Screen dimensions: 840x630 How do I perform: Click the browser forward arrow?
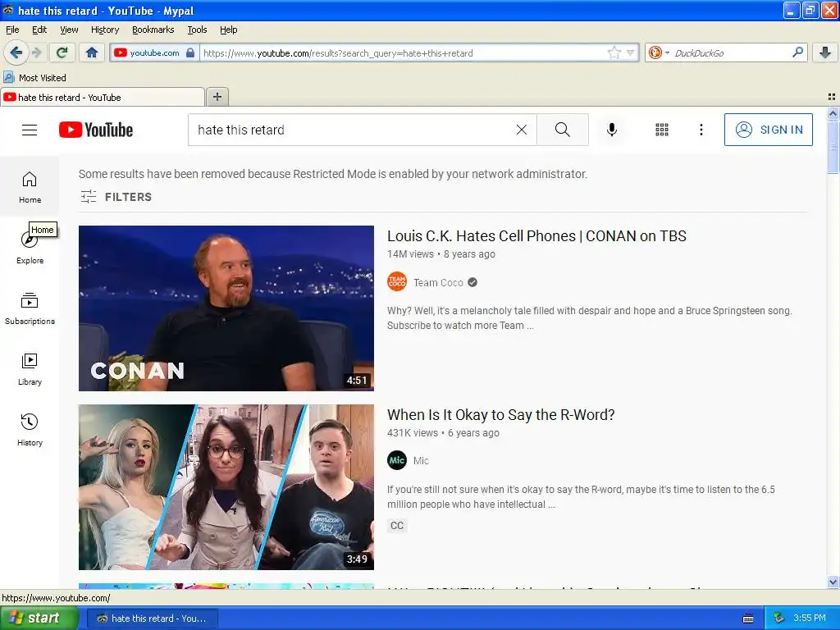(x=36, y=52)
